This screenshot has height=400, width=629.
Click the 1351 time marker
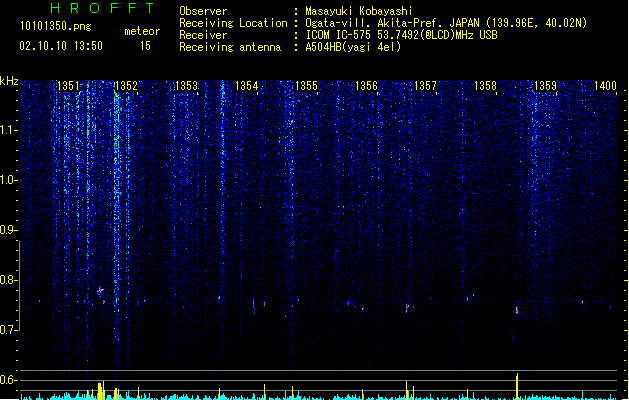coord(69,86)
